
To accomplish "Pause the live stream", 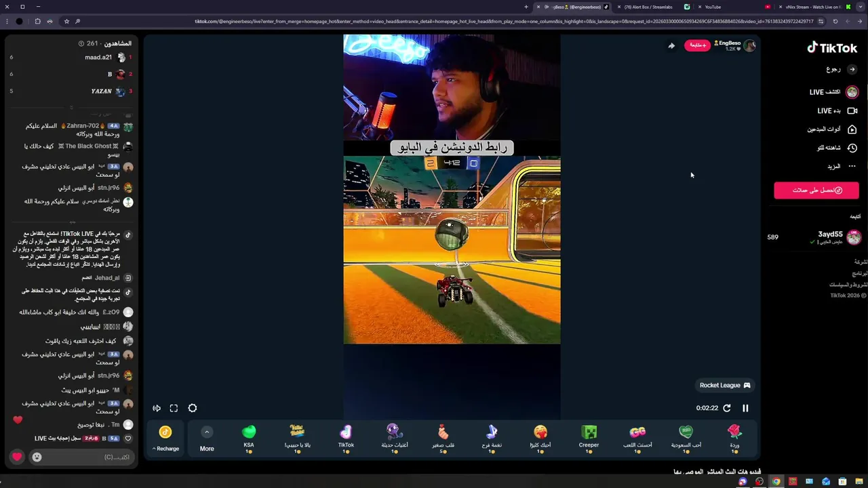I will [745, 408].
